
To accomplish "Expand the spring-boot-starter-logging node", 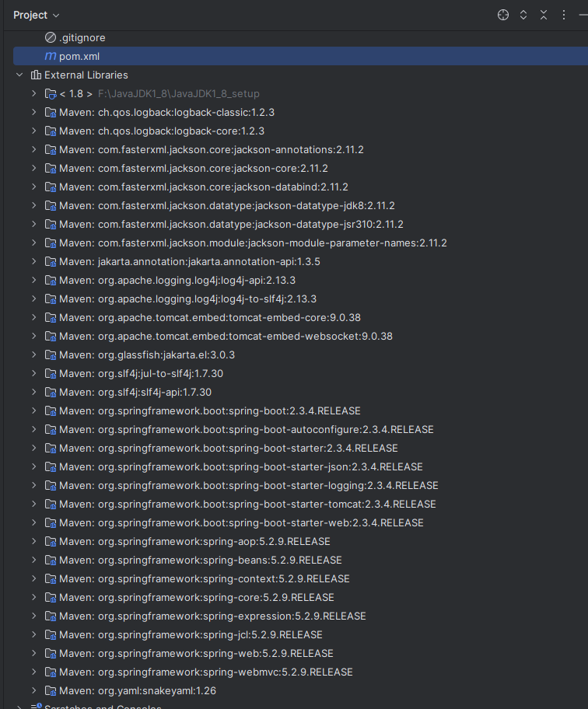I will pos(34,486).
